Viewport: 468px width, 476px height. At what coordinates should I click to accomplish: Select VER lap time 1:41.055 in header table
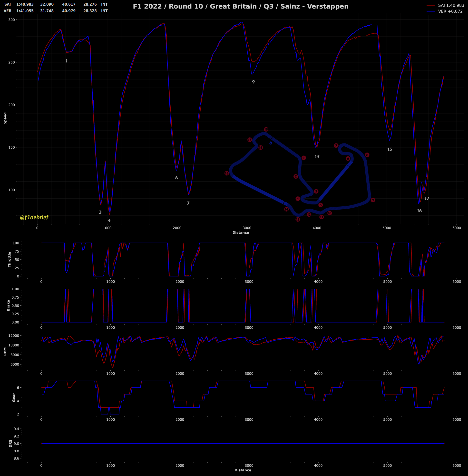[x=25, y=11]
